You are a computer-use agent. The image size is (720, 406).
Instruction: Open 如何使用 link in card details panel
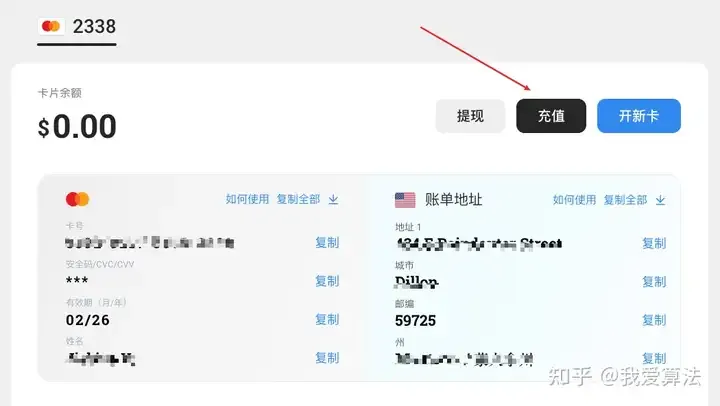247,199
